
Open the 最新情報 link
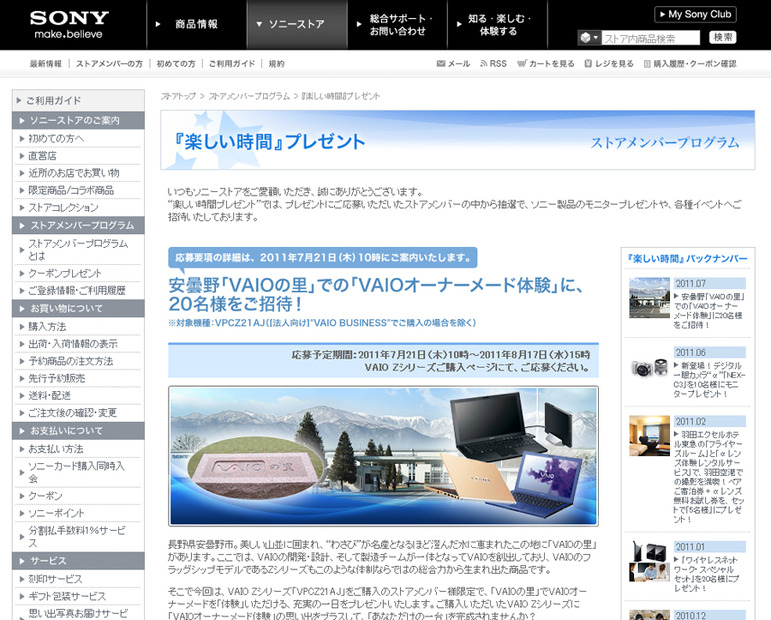click(46, 64)
